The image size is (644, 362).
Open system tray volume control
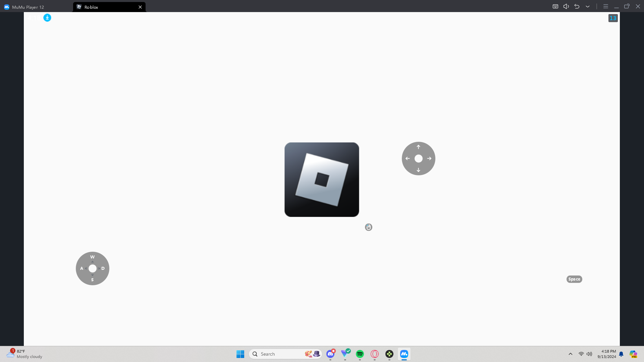(x=589, y=354)
